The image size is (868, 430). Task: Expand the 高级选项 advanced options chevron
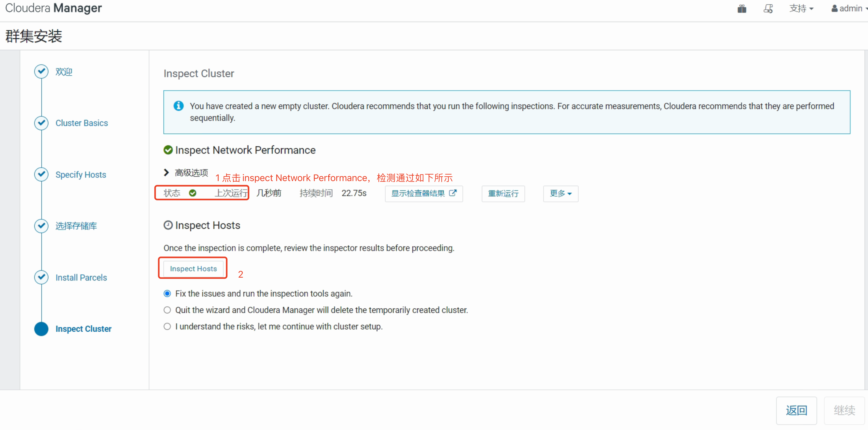(x=166, y=172)
